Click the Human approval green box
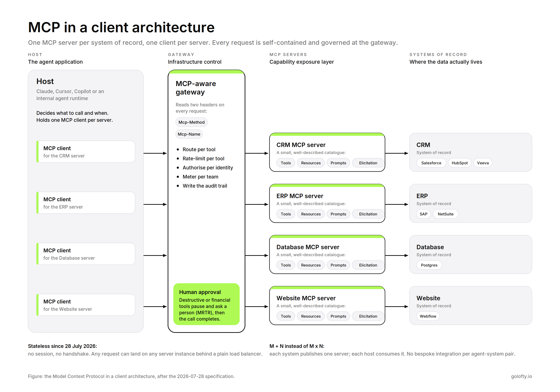Viewport: 560px width, 392px height. [x=206, y=304]
